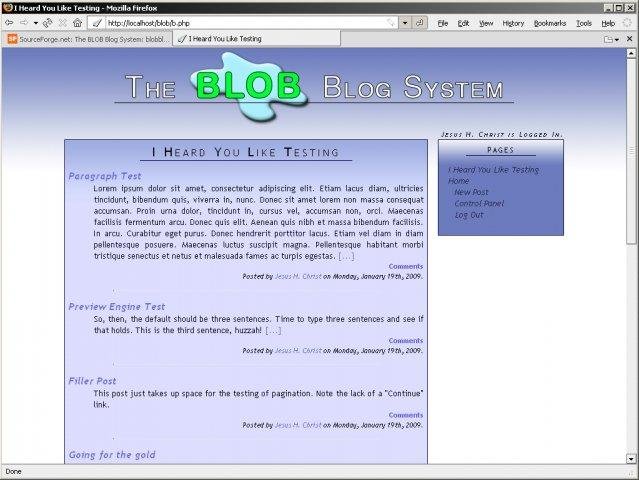Viewport: 639px width, 480px height.
Task: Click the scrollbar down arrow
Action: [x=631, y=459]
